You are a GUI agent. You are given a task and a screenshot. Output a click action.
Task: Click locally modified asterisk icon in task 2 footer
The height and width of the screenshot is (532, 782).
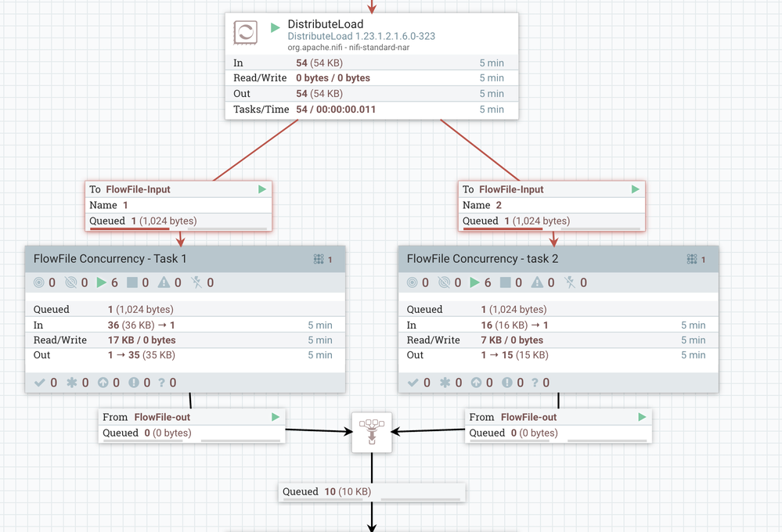coord(445,383)
